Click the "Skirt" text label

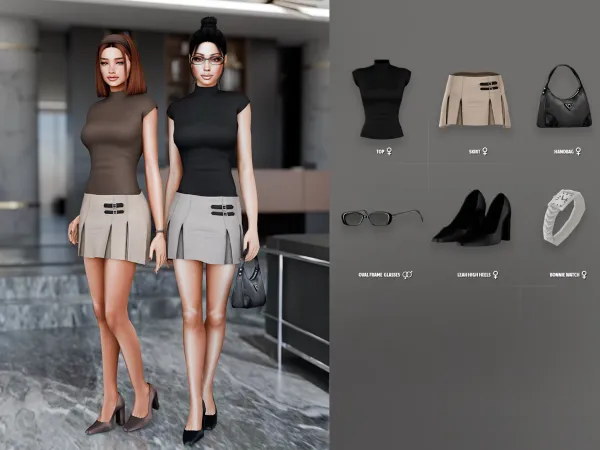tap(473, 152)
